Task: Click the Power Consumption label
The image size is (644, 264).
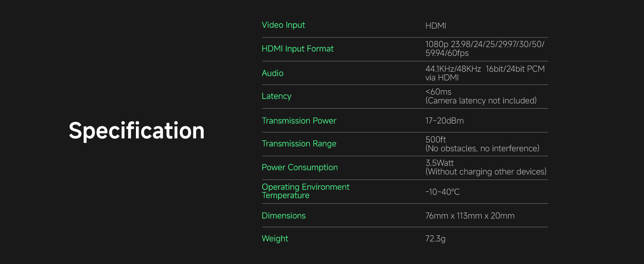Action: [x=300, y=167]
